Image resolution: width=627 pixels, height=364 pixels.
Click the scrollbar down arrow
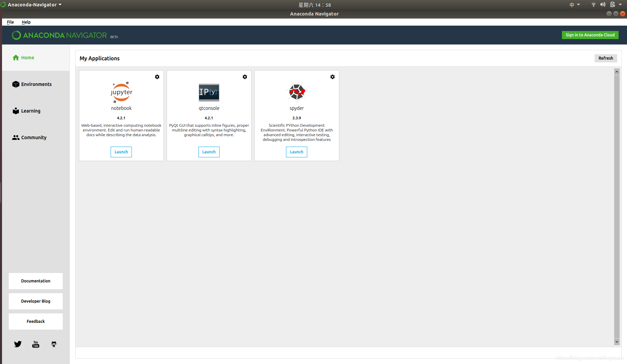point(617,342)
